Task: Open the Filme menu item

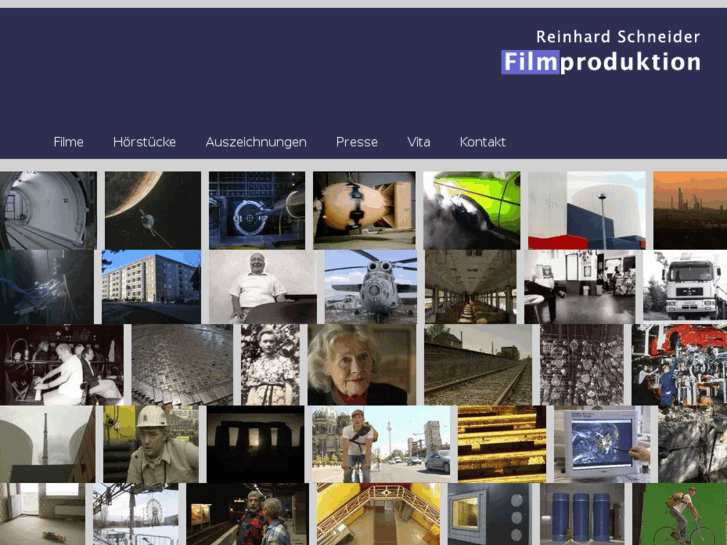Action: 68,142
